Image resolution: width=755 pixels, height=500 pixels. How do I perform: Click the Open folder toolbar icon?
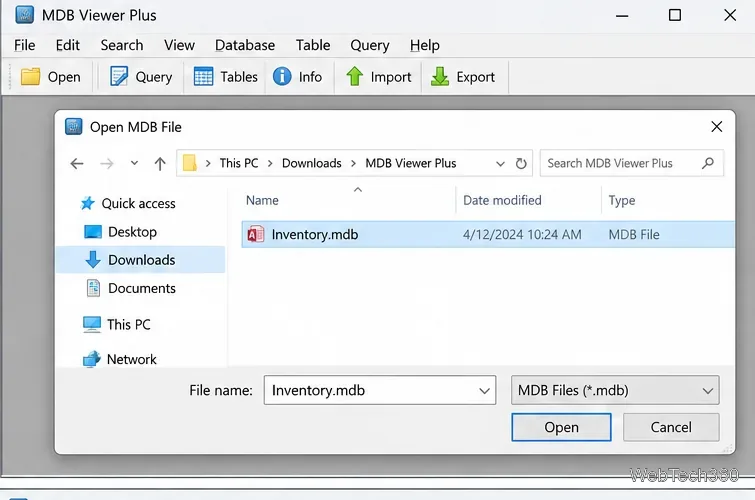30,77
